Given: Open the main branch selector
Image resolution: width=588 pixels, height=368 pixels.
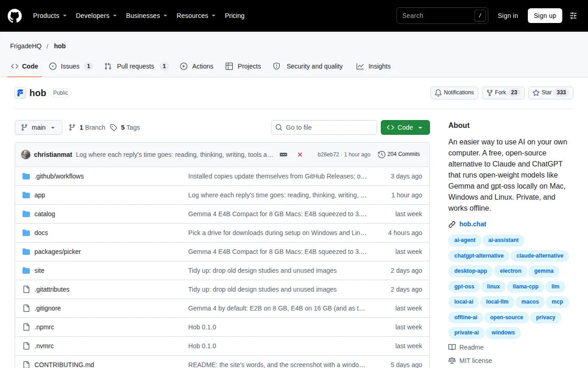Looking at the screenshot, I should (x=39, y=127).
